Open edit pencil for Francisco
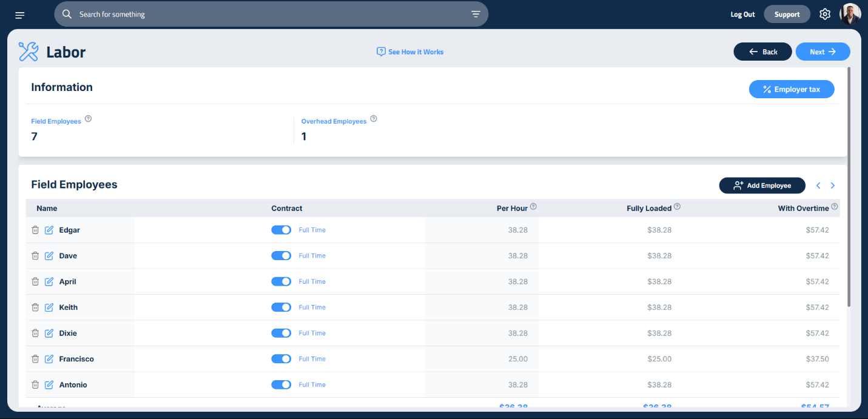This screenshot has height=419, width=868. (49, 359)
